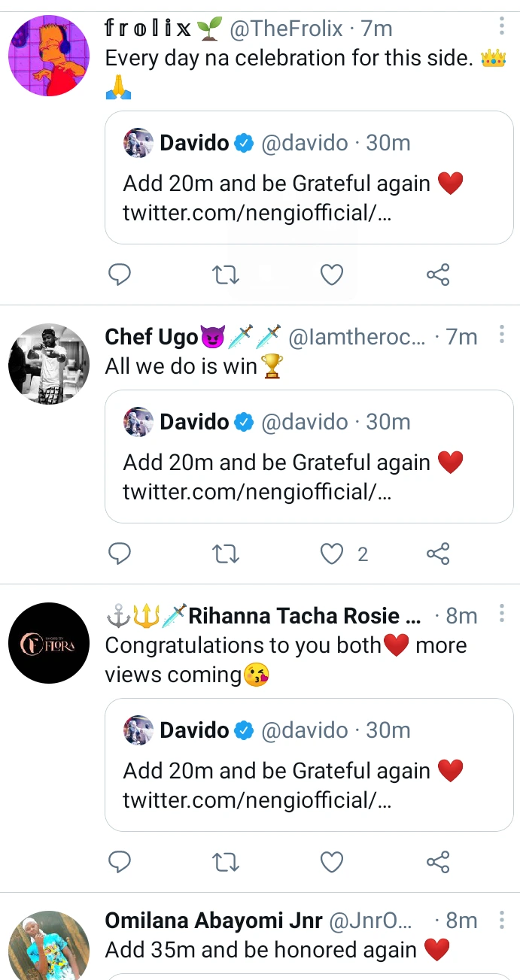Retweet Chef Ugo's tweet

(x=226, y=554)
